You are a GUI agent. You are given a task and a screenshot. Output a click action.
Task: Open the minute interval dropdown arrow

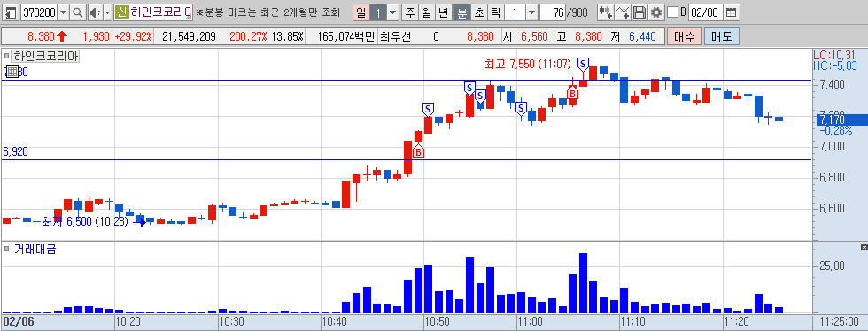pos(531,12)
